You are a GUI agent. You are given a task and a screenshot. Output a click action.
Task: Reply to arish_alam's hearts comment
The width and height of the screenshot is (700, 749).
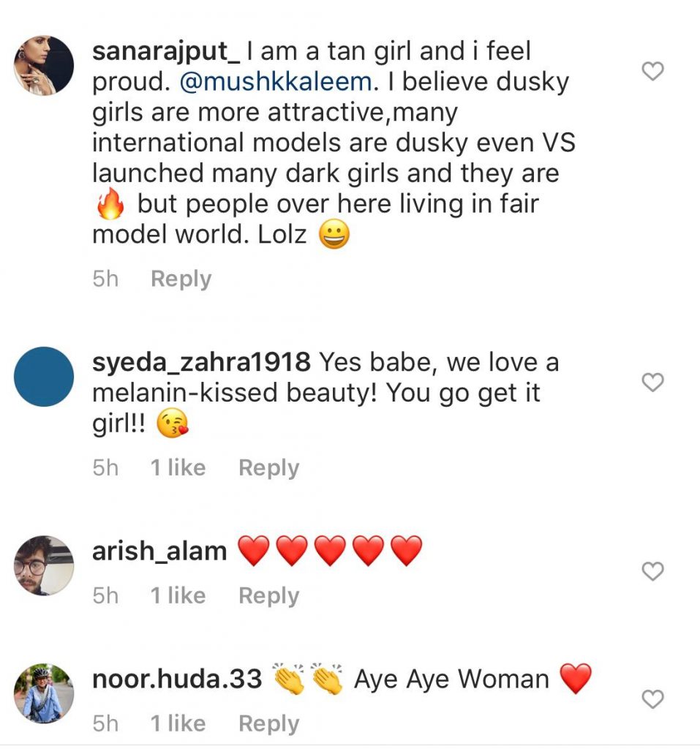tap(269, 595)
